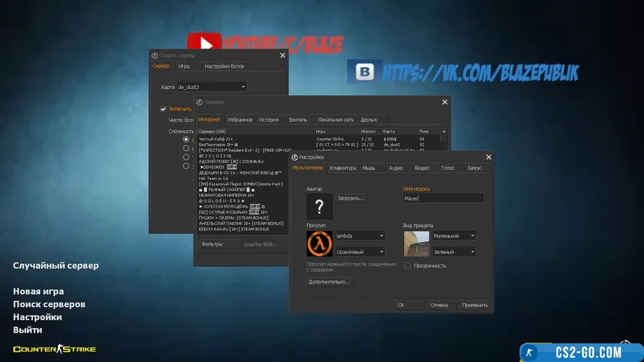The image size is (644, 362).
Task: Close the Настройки settings window
Action: point(488,157)
